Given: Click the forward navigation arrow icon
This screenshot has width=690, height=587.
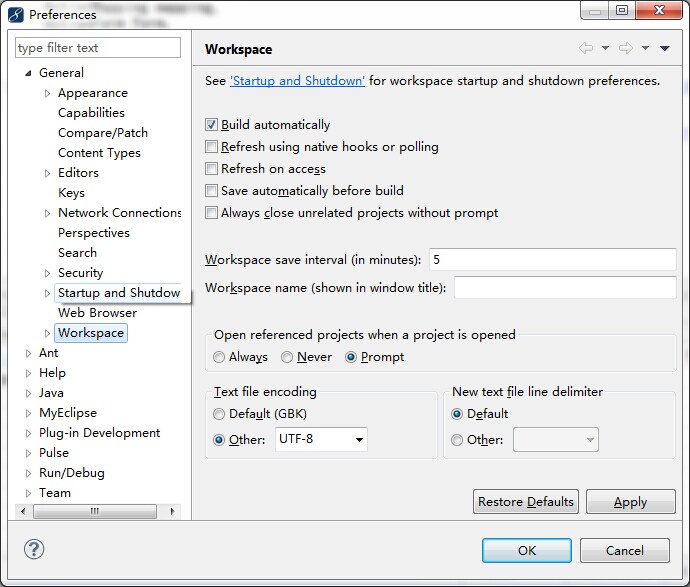Looking at the screenshot, I should pyautogui.click(x=626, y=49).
